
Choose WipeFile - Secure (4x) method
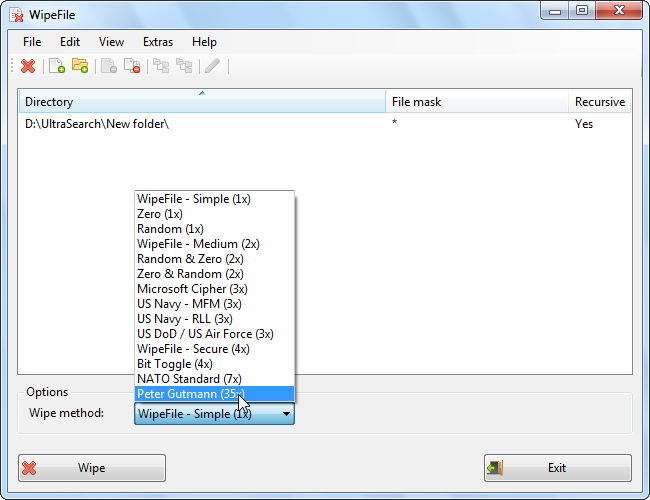[214, 349]
